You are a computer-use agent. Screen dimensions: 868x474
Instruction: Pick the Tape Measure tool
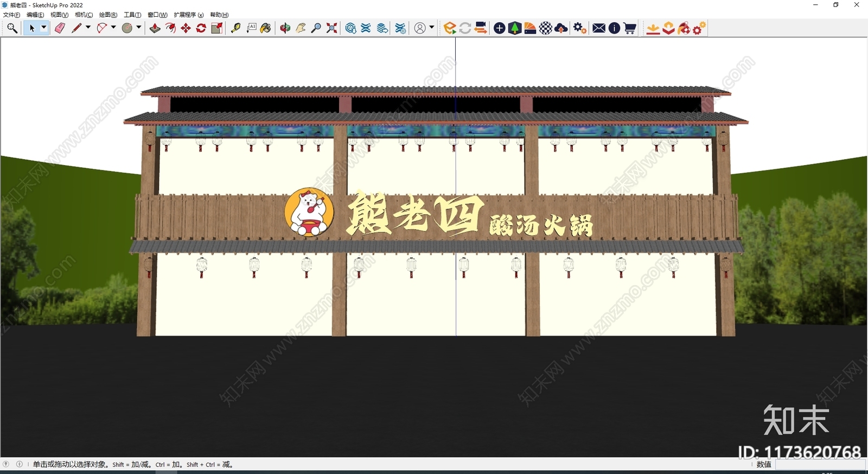point(236,28)
